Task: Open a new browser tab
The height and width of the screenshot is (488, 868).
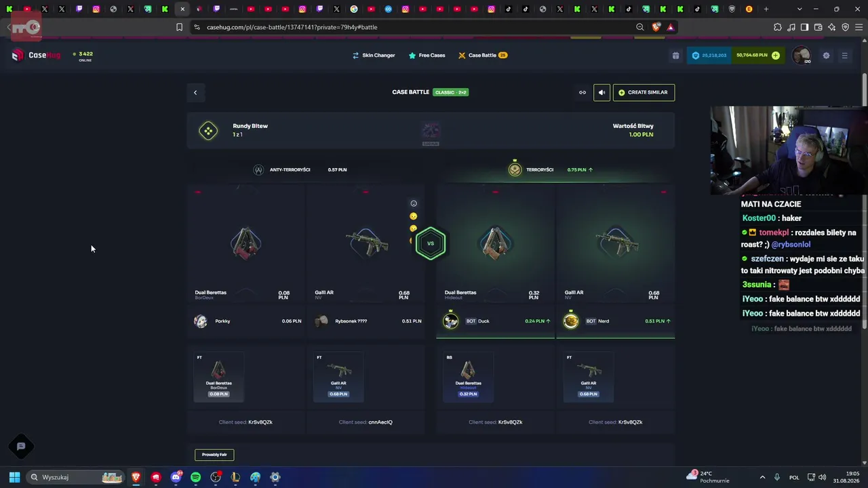Action: (x=766, y=9)
